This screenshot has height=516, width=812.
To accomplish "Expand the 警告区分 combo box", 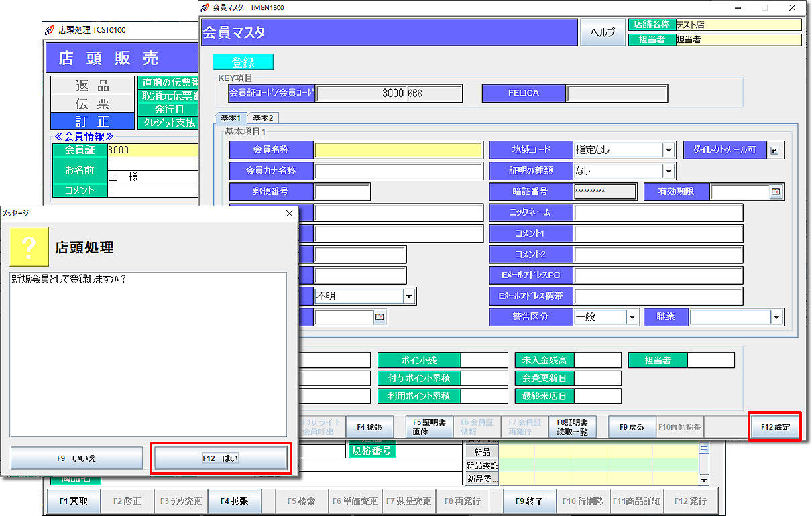I will tap(632, 317).
